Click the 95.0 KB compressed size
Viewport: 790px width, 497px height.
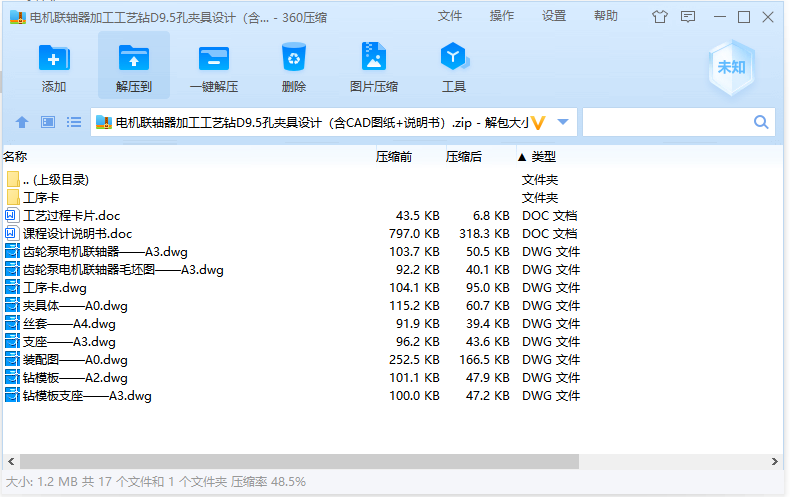click(x=488, y=287)
